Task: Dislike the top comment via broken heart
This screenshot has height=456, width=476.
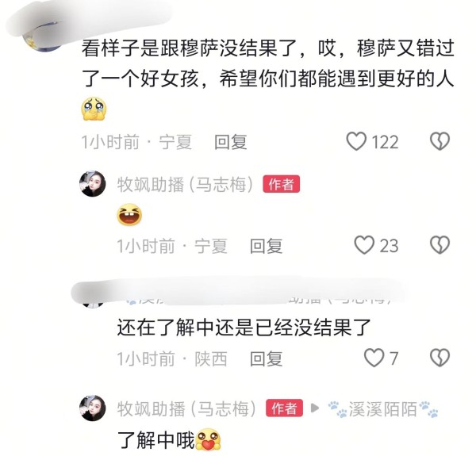Action: (x=440, y=141)
